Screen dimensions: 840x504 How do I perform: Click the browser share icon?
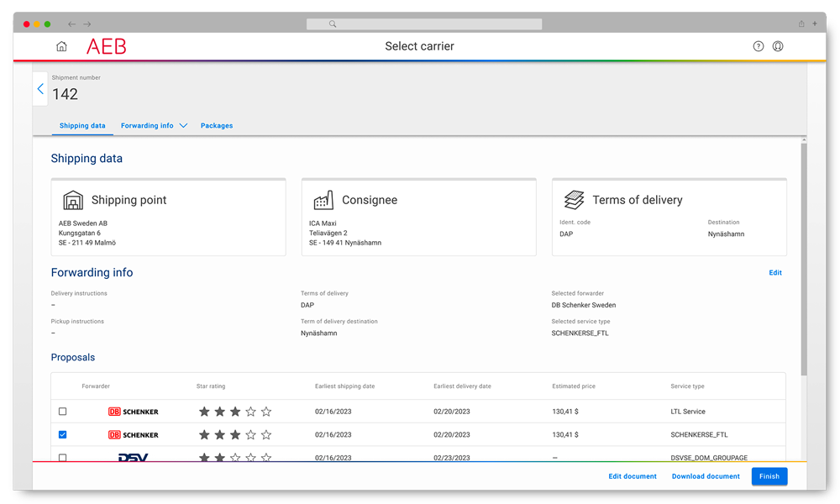[801, 24]
